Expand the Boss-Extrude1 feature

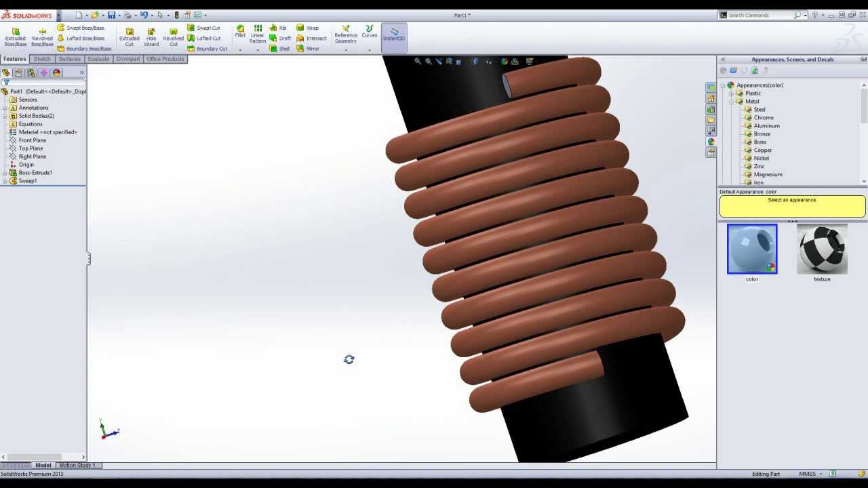[5, 173]
